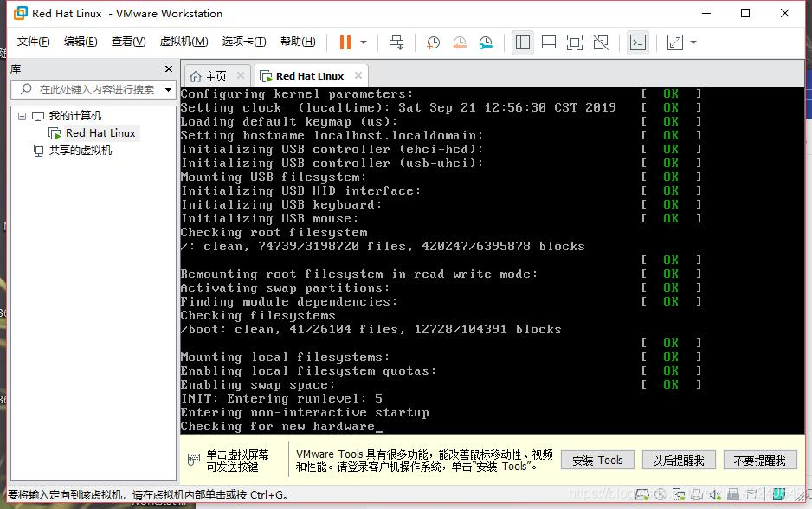Click the message log teal icon
Image resolution: width=812 pixels, height=509 pixels.
[779, 494]
